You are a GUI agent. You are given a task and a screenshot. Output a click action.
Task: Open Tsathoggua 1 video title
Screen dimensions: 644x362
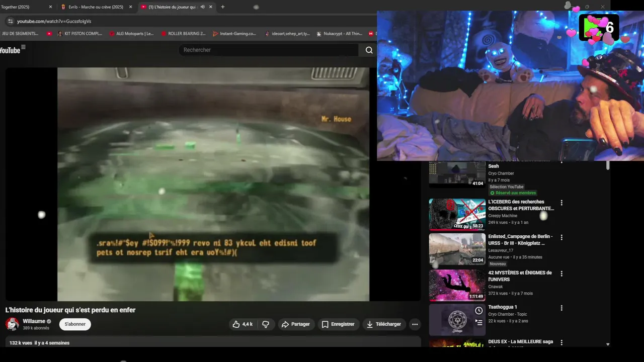(502, 307)
